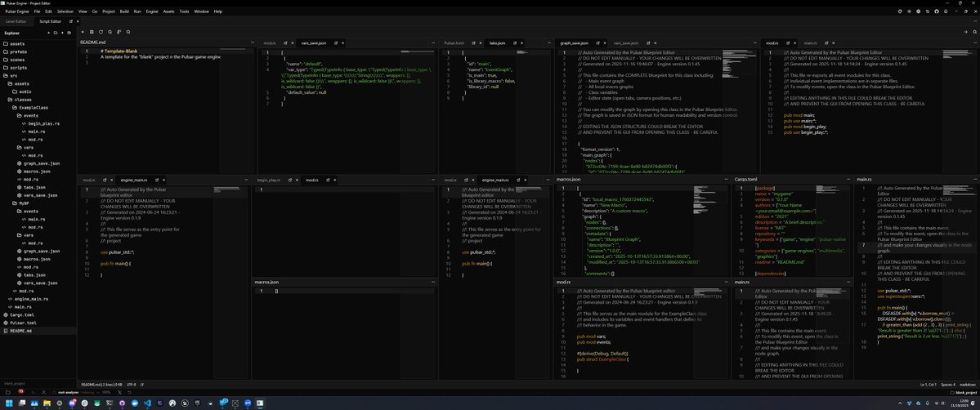Open Docker Desktop from taskbar
This screenshot has width=980, height=410.
[x=134, y=403]
